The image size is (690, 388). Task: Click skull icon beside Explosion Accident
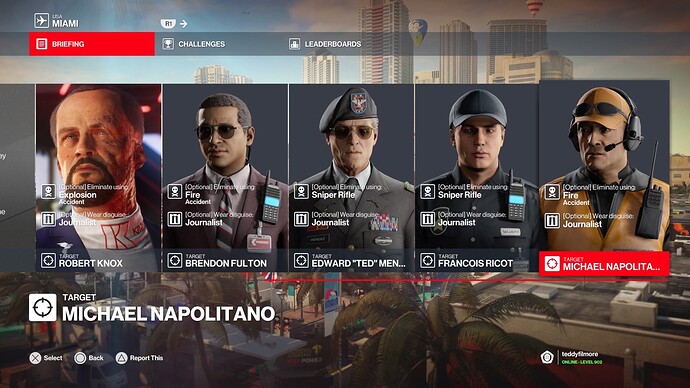click(48, 192)
